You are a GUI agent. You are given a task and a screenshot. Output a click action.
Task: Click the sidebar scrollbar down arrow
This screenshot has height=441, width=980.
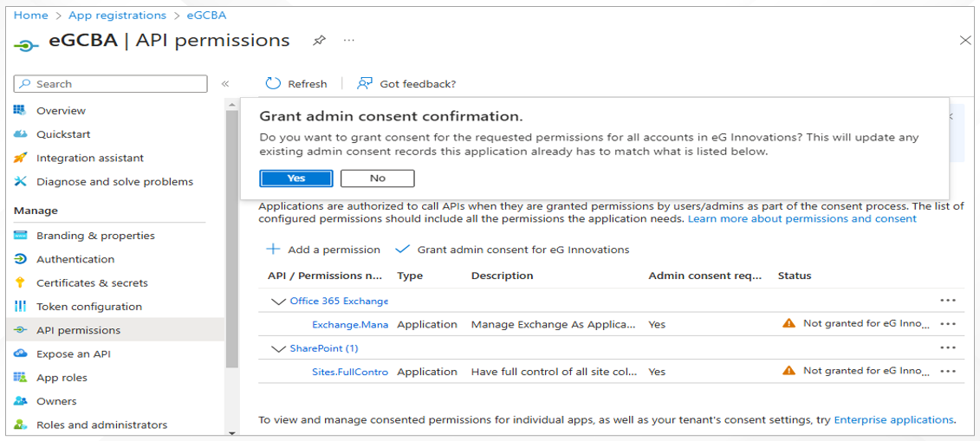(232, 433)
